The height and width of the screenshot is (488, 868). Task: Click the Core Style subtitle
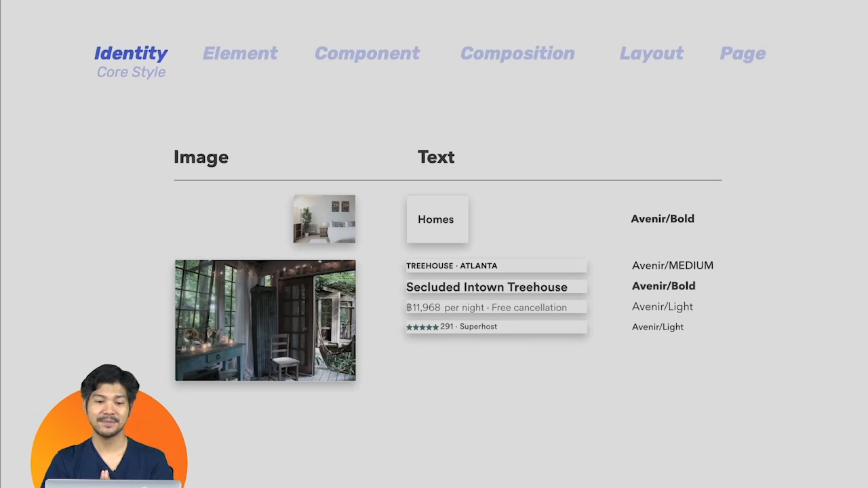pos(131,72)
